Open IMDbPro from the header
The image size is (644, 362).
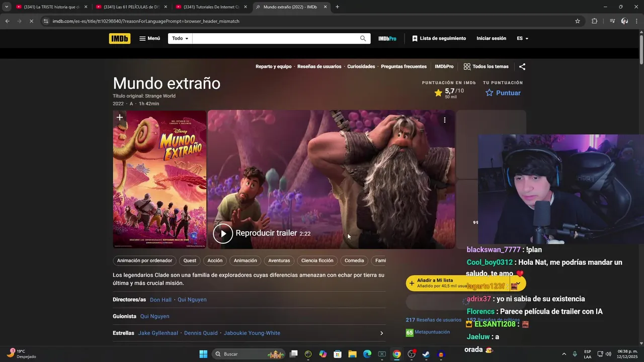tap(387, 38)
